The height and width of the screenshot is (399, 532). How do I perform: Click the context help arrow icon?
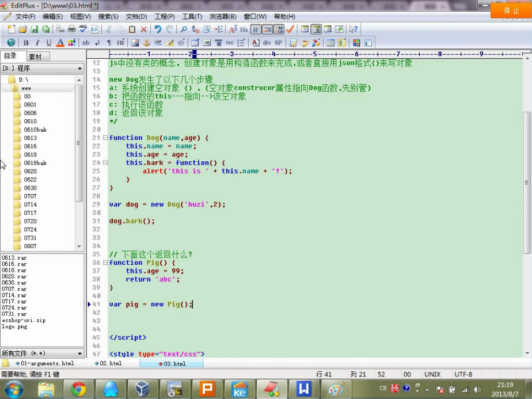353,29
